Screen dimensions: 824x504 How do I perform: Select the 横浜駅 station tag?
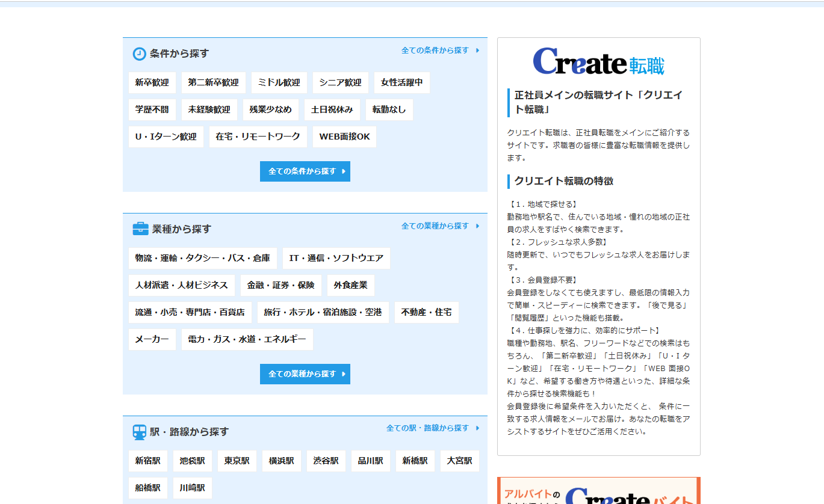[x=282, y=461]
